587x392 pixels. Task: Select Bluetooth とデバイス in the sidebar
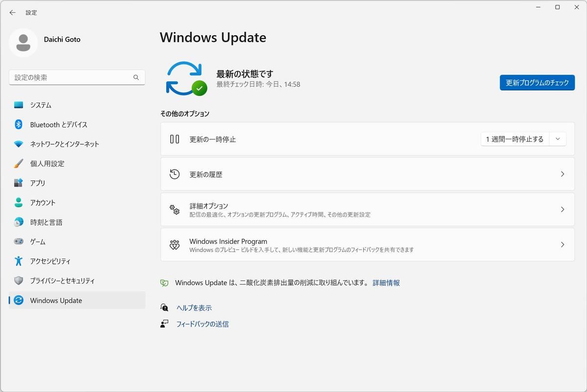[x=77, y=125]
